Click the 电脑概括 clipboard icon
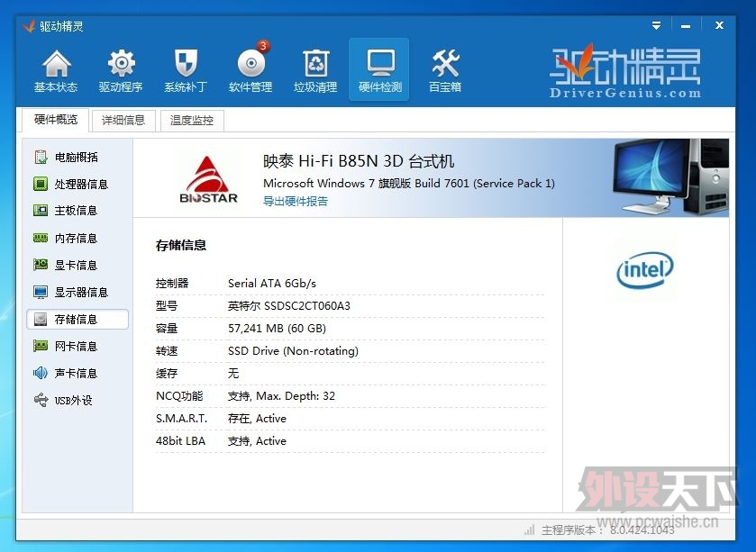 click(x=41, y=157)
